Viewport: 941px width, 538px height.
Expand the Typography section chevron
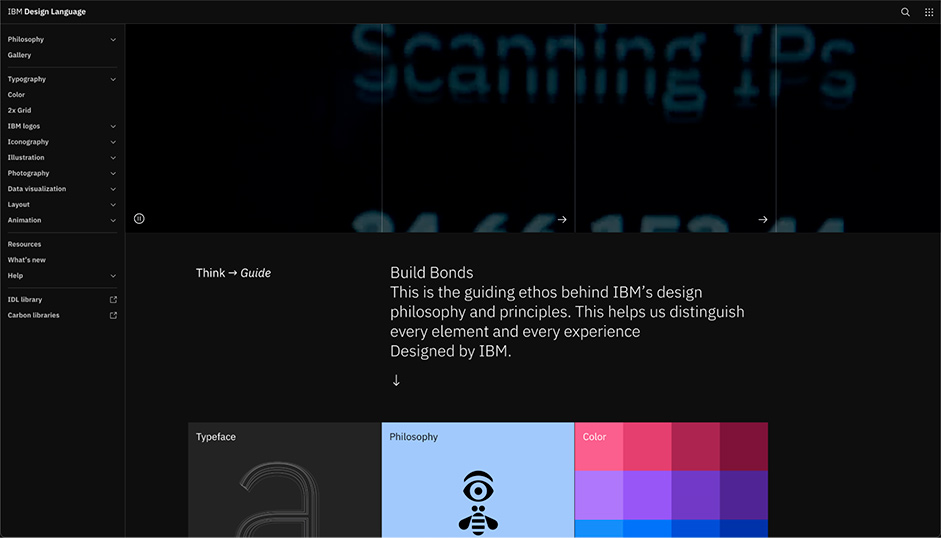pyautogui.click(x=113, y=79)
